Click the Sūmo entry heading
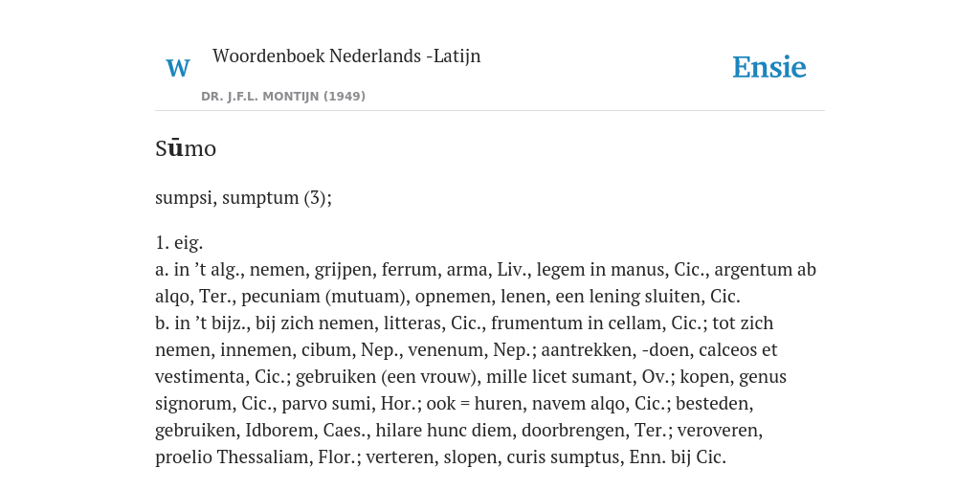The image size is (980, 490). pos(186,148)
